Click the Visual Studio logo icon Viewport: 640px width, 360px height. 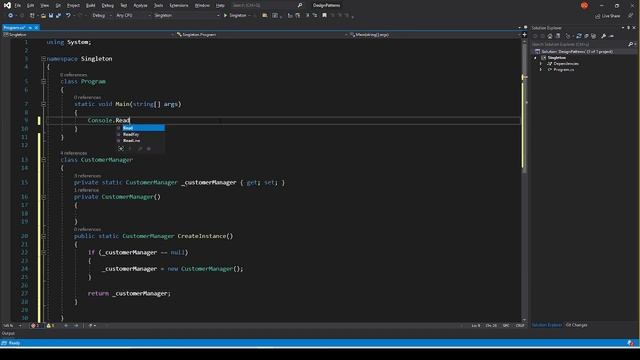click(x=7, y=5)
